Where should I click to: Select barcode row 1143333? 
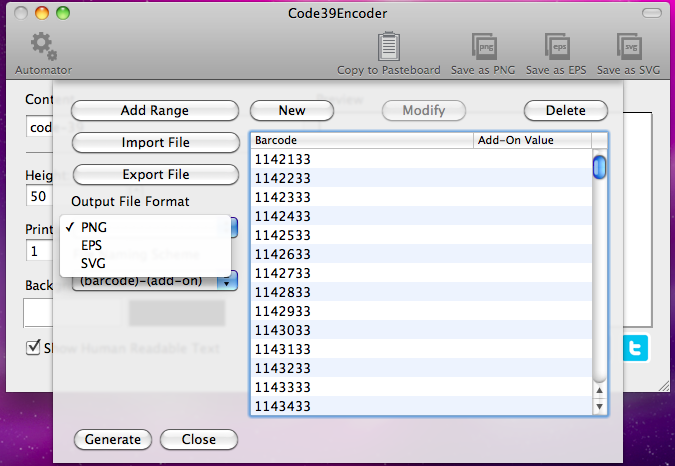point(421,387)
